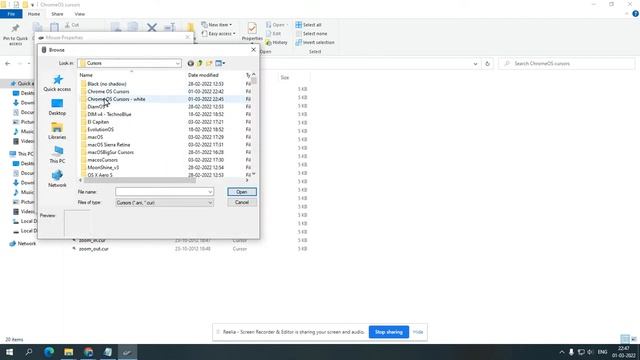Click the Cancel button in Browse dialog
Viewport: 640px width, 360px height.
coord(242,202)
